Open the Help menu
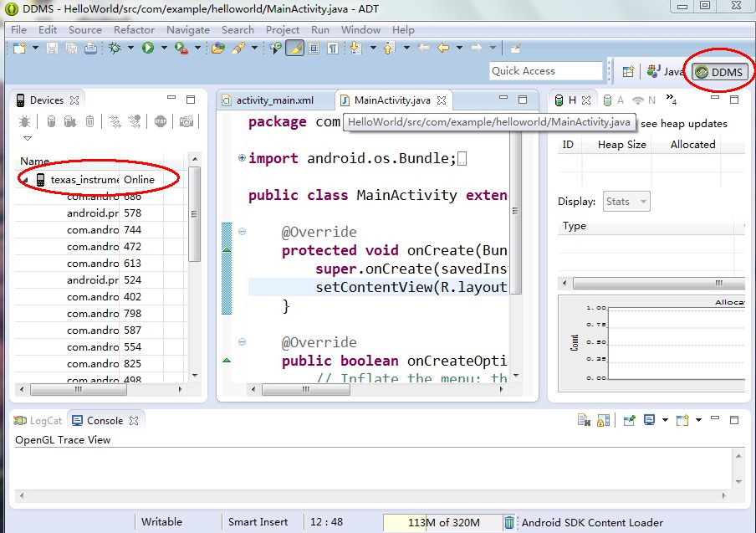Viewport: 756px width, 533px height. point(403,30)
